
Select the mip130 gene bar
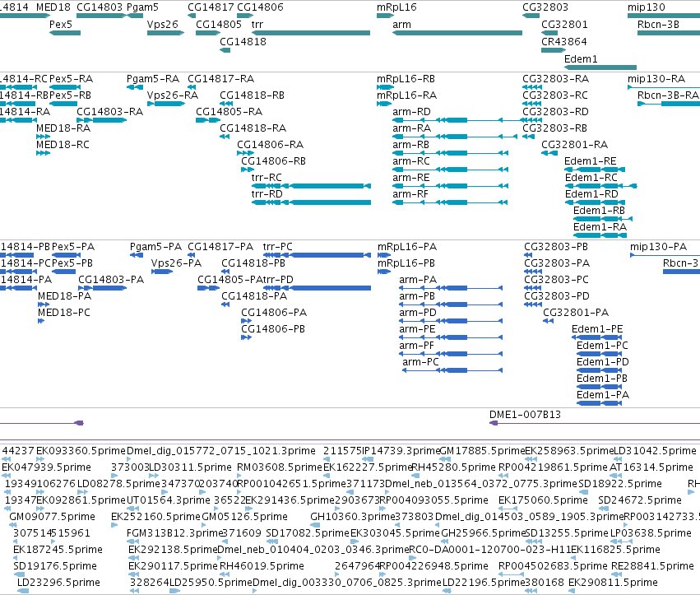point(663,16)
